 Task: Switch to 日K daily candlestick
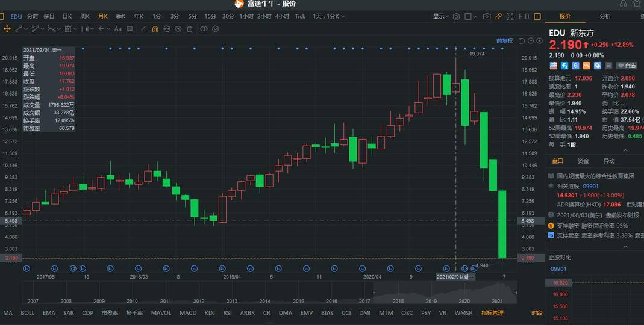pos(67,16)
